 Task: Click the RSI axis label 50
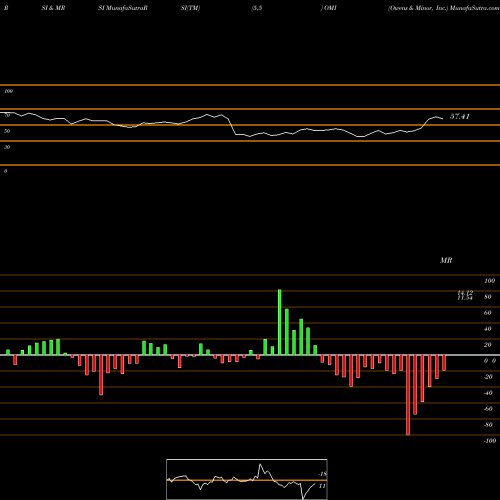[7, 131]
